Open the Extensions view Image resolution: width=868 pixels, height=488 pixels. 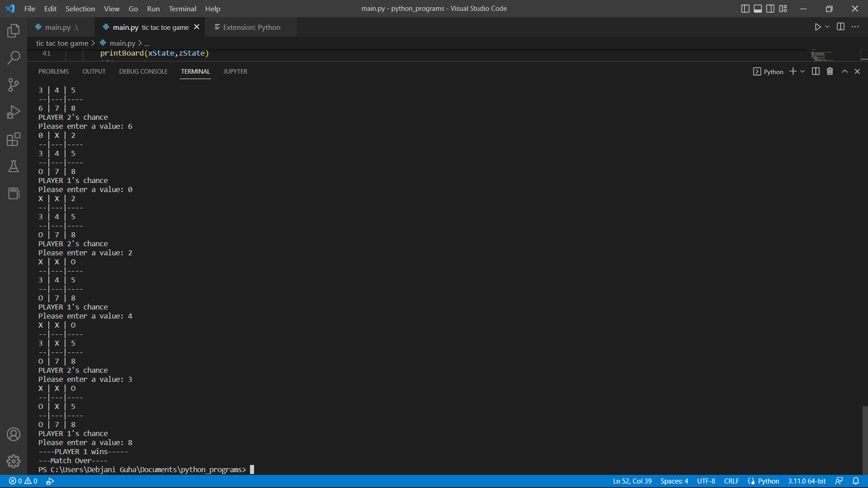coord(14,139)
